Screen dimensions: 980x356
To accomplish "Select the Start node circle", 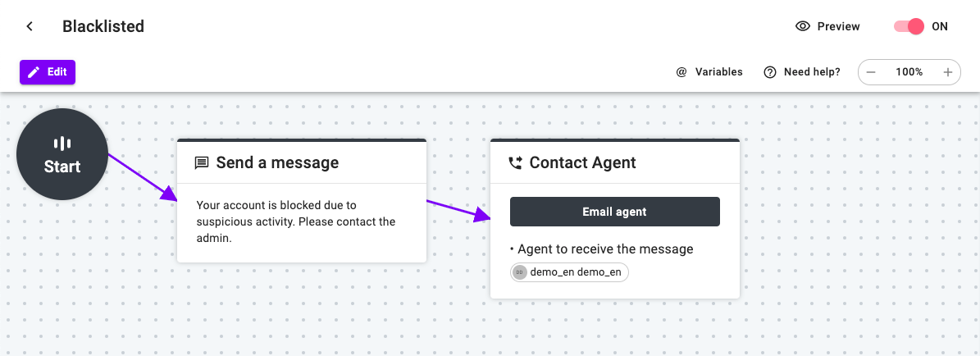I will click(62, 154).
